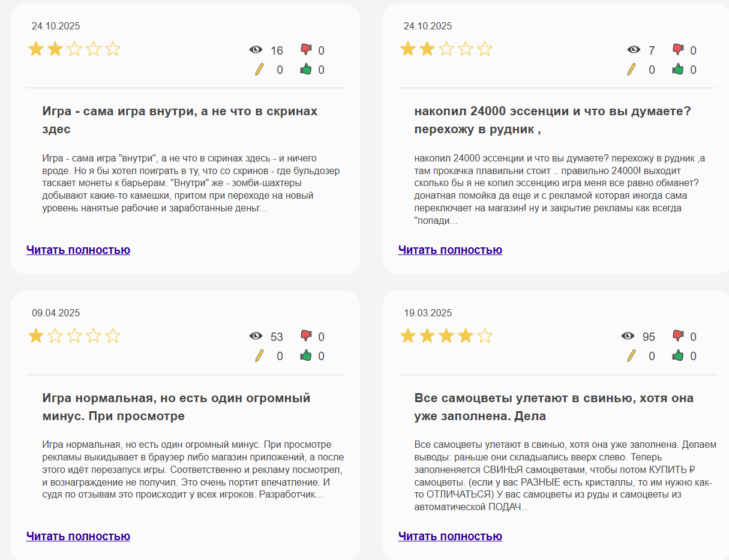Like the 'Игра - сама игра внутри' review

[307, 70]
